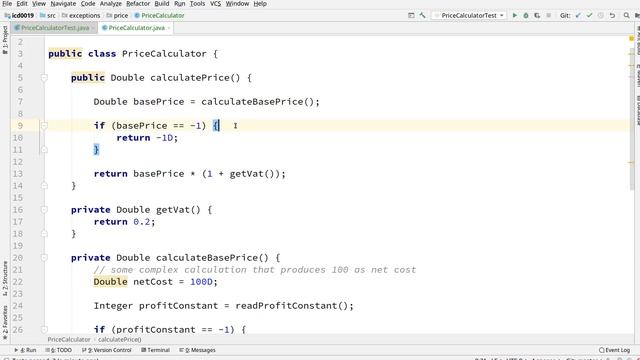Open the Code menu

[x=88, y=4]
